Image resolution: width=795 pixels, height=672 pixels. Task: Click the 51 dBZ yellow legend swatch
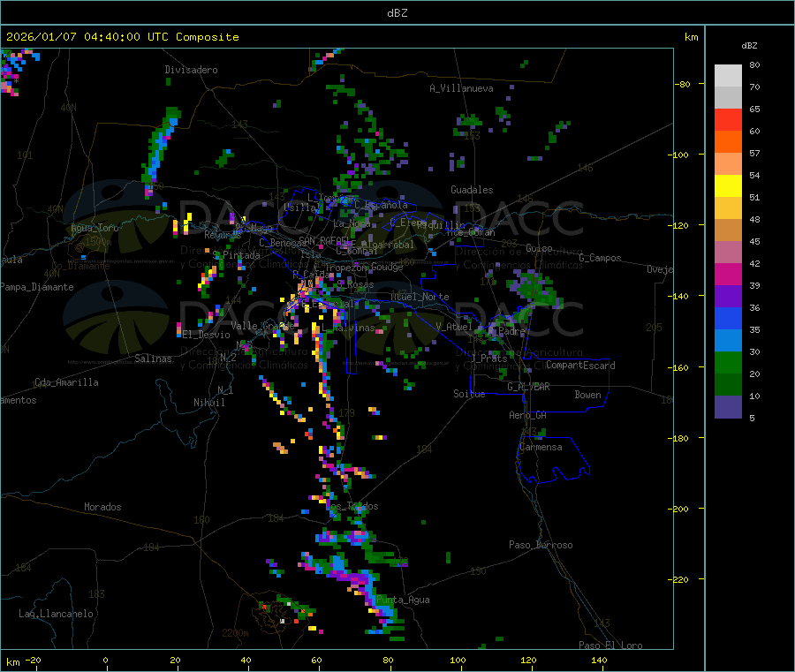[x=728, y=186]
